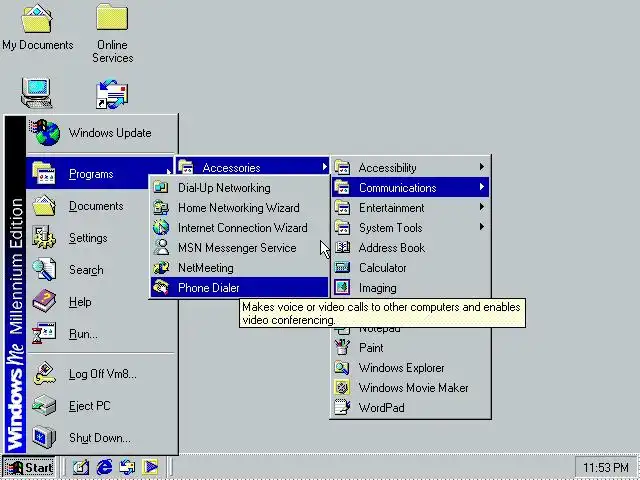Click the Windows Update globe icon
The height and width of the screenshot is (480, 640).
pyautogui.click(x=45, y=132)
